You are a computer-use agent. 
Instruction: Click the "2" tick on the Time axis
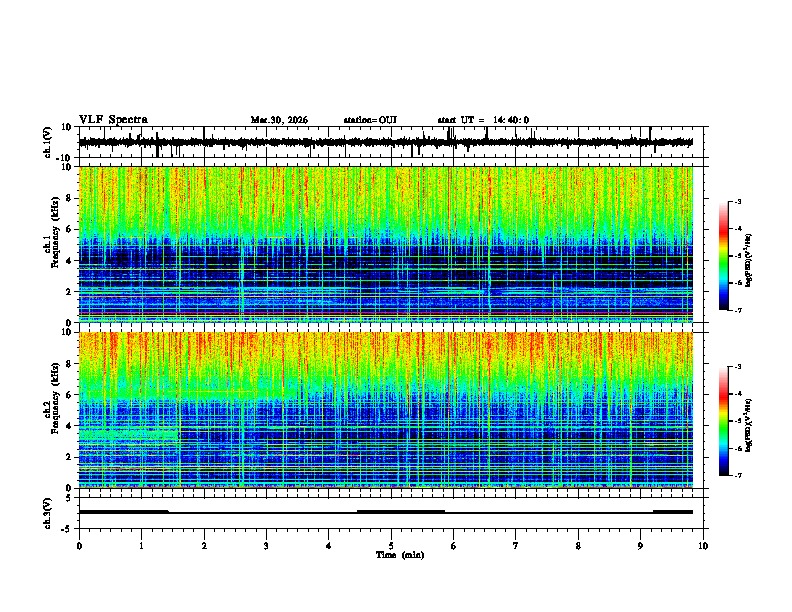coord(204,546)
